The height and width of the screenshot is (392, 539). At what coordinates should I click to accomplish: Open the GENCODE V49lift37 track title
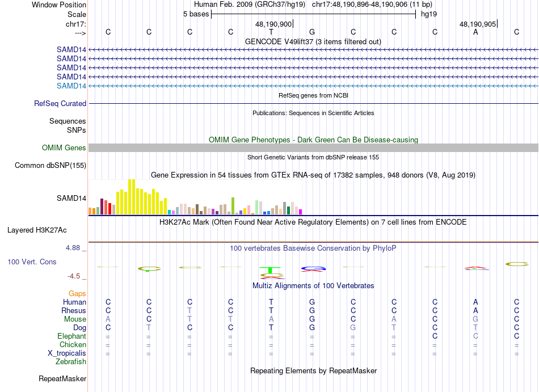point(313,41)
